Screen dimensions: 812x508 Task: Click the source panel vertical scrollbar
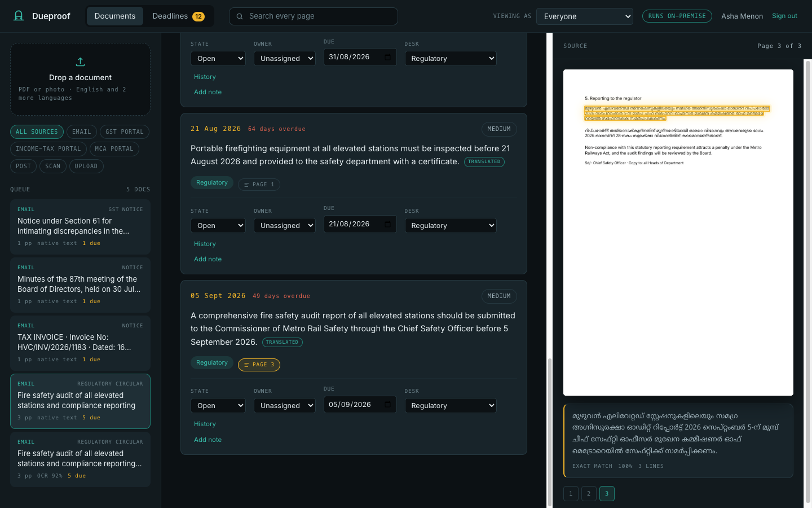(x=807, y=282)
